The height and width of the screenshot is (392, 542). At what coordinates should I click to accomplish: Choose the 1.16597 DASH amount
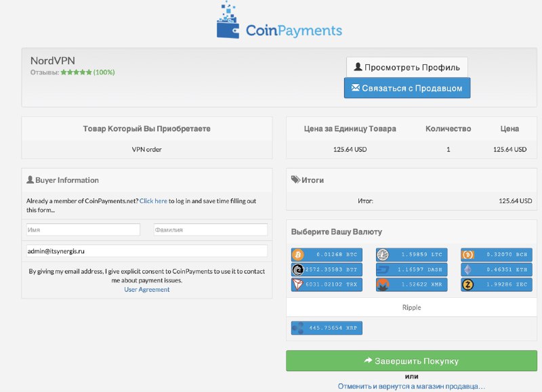[x=412, y=269]
